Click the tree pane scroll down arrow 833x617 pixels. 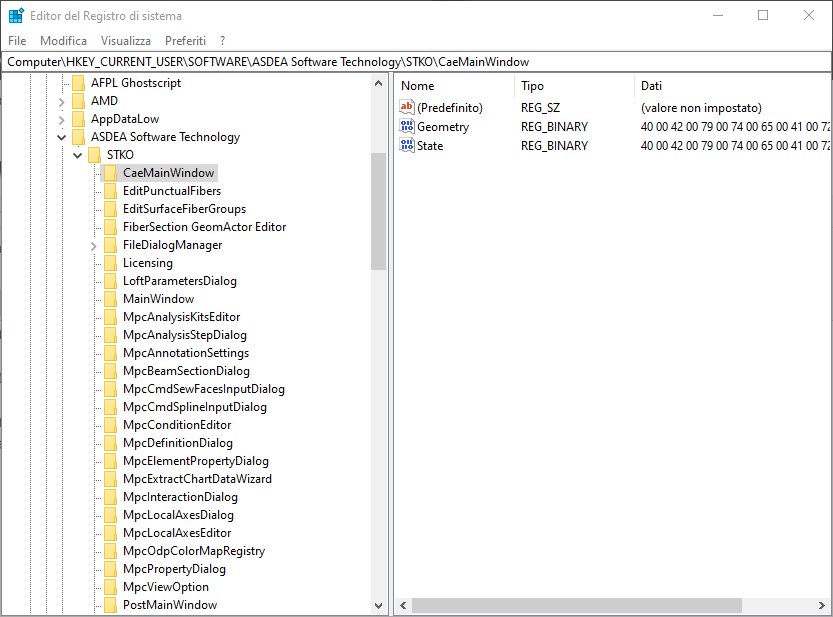pyautogui.click(x=378, y=605)
